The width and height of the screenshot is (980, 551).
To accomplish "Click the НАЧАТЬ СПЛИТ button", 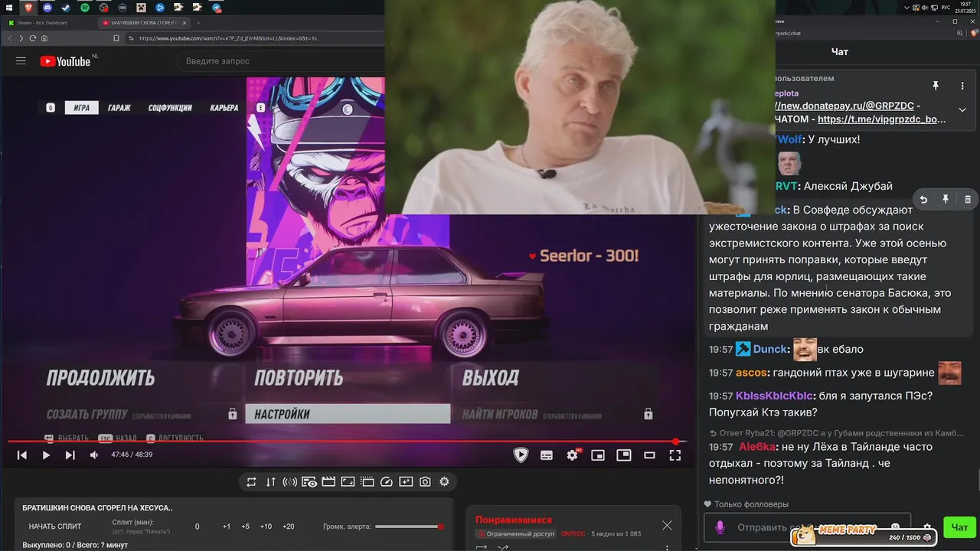I will click(55, 527).
